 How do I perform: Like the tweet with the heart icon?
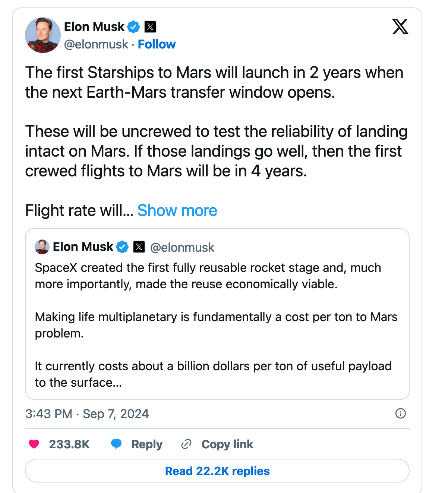(x=34, y=444)
